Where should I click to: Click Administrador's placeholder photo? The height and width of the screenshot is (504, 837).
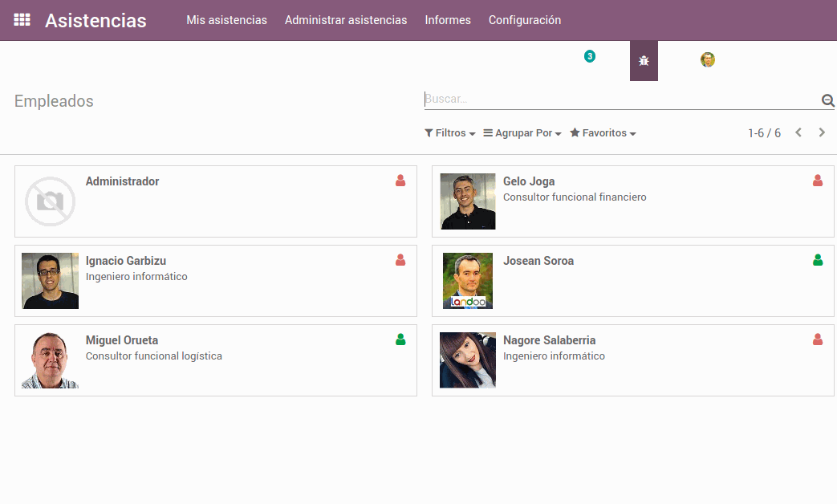click(x=51, y=201)
